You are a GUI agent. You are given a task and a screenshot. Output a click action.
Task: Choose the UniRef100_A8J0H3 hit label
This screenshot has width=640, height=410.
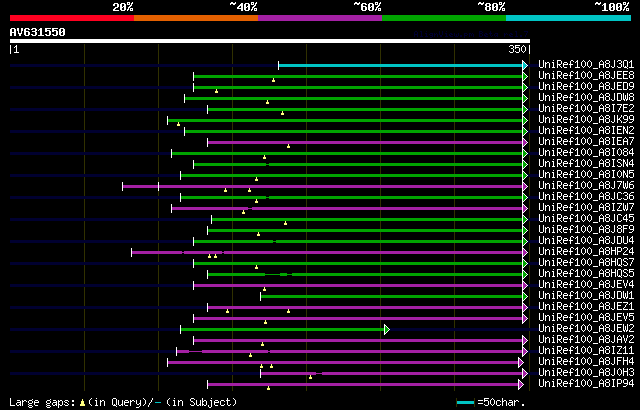click(x=586, y=373)
